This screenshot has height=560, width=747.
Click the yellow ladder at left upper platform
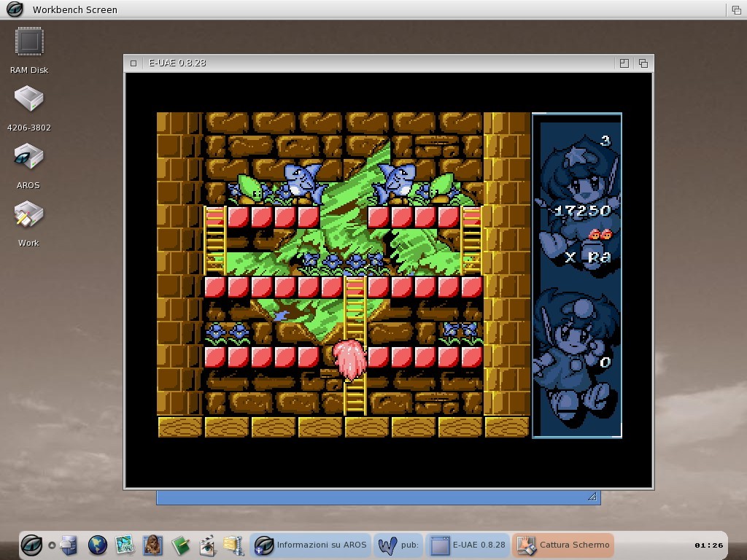coord(215,240)
